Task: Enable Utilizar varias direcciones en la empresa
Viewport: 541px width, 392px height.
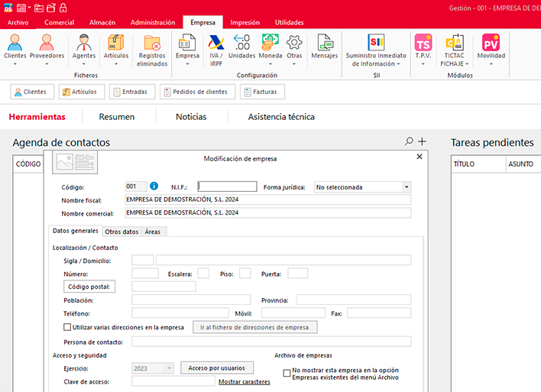Action: (x=67, y=327)
